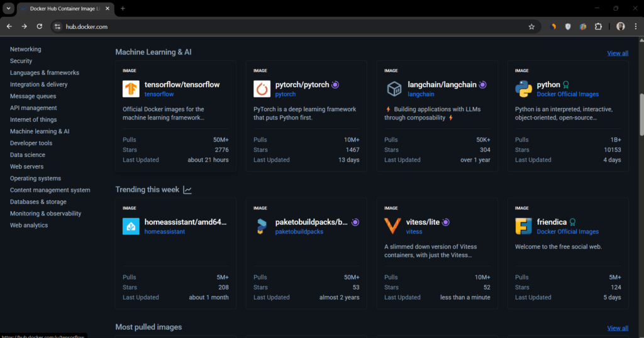Open the tab search dropdown arrow
Screen dimensions: 644x338
8,8
